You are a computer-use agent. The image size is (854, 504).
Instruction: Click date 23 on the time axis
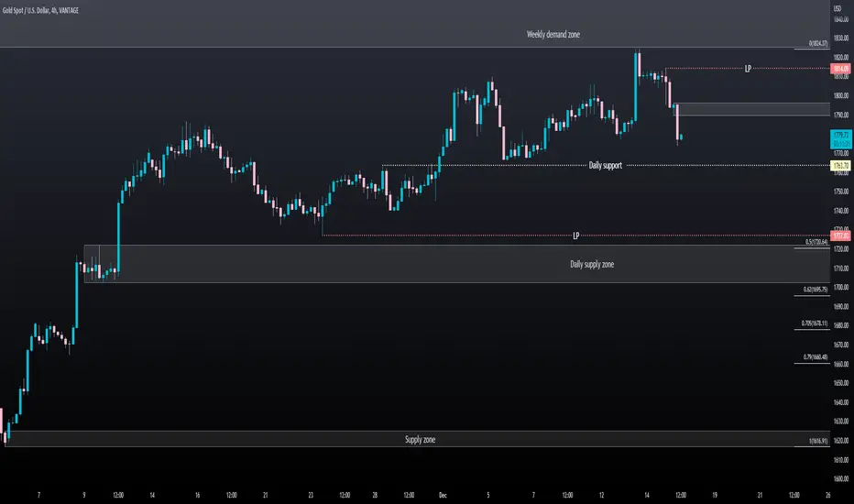click(311, 495)
